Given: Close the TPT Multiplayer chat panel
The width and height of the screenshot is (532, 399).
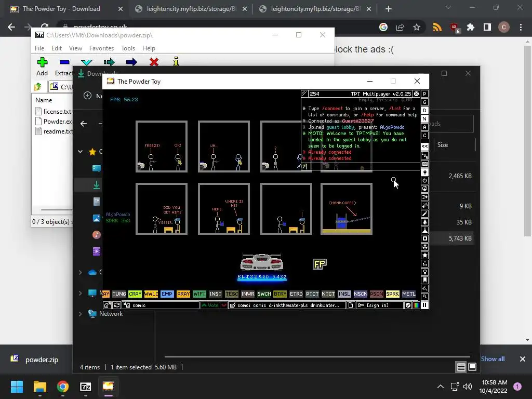Looking at the screenshot, I should 416,94.
